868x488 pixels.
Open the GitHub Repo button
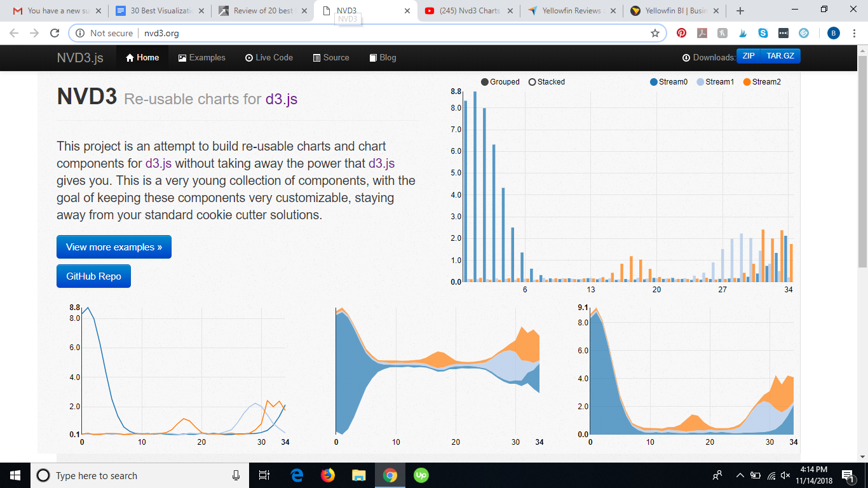point(93,276)
